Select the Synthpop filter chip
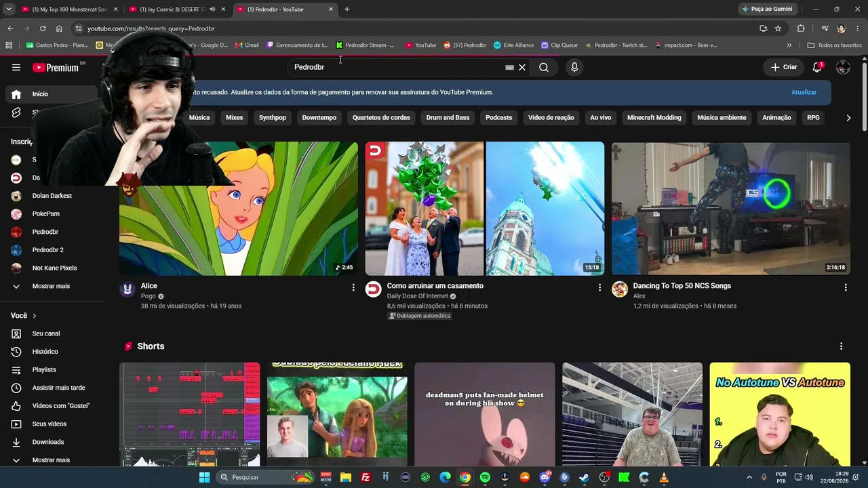 (273, 117)
